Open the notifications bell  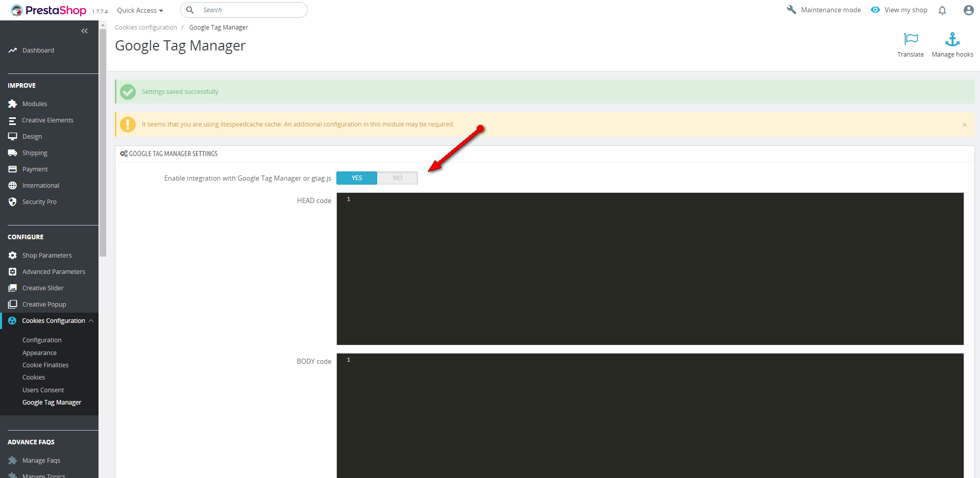pyautogui.click(x=942, y=10)
